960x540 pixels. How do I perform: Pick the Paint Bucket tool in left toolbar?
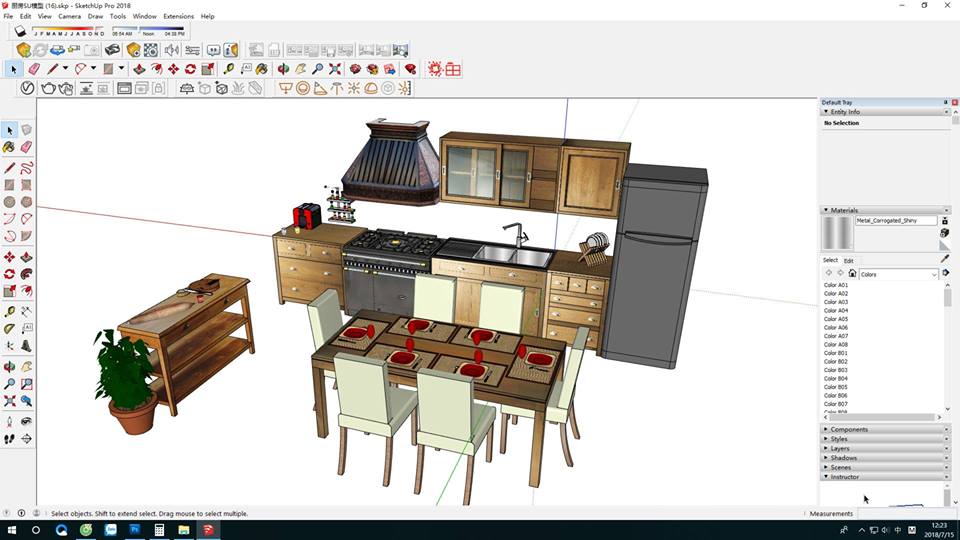(9, 147)
